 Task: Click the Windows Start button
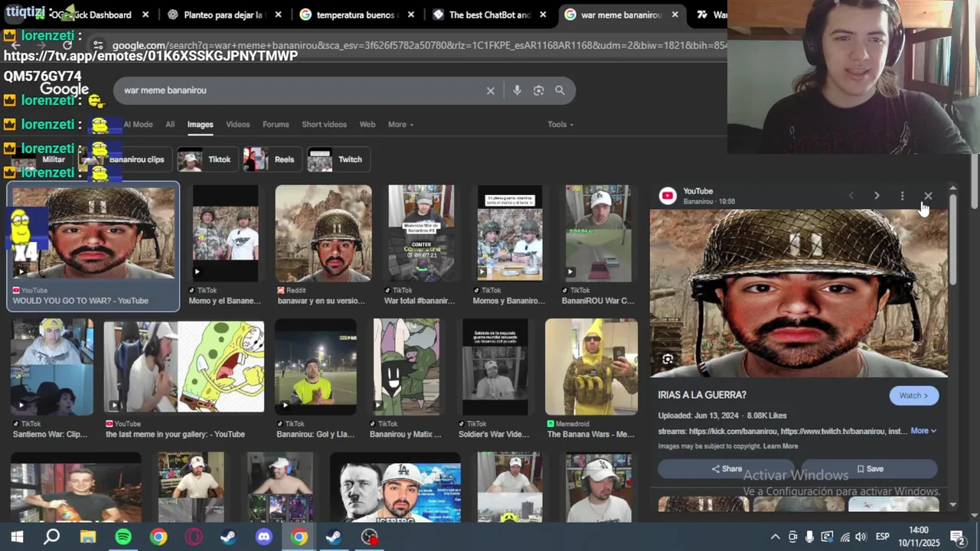coord(17,537)
